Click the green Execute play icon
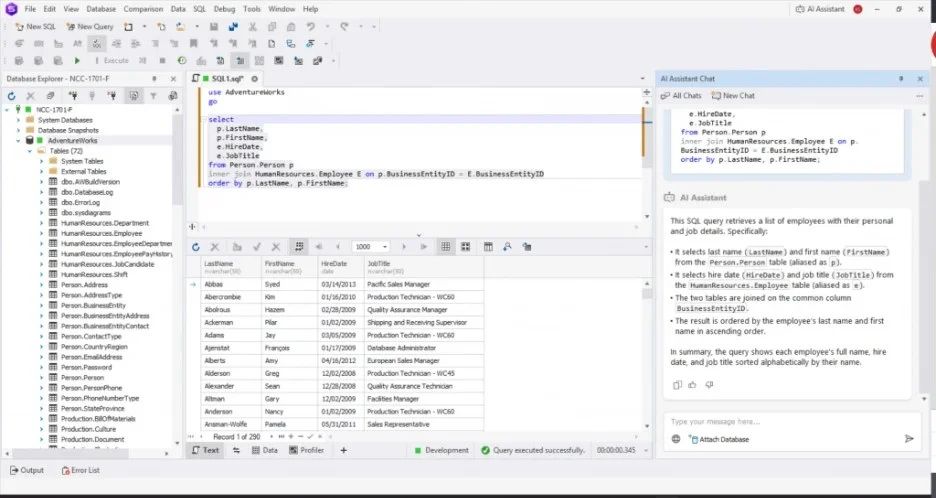The width and height of the screenshot is (936, 498). [77, 60]
